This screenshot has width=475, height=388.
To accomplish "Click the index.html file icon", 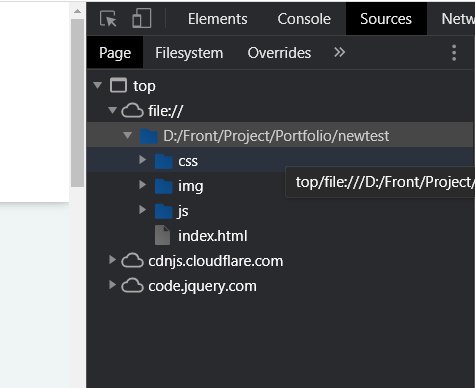I will [163, 235].
